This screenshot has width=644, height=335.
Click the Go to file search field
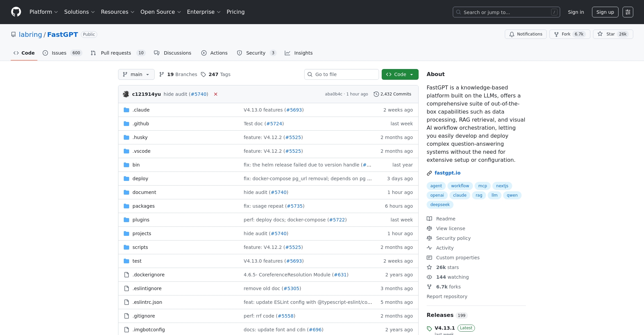(341, 74)
